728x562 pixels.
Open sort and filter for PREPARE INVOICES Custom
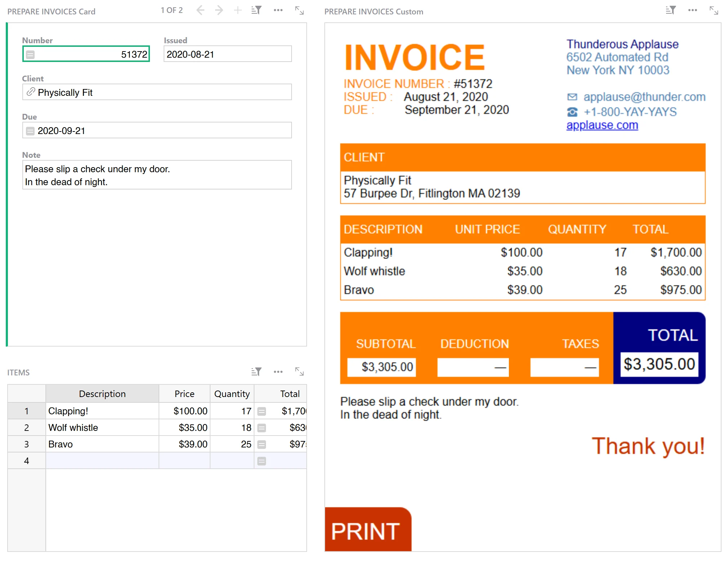pyautogui.click(x=671, y=10)
